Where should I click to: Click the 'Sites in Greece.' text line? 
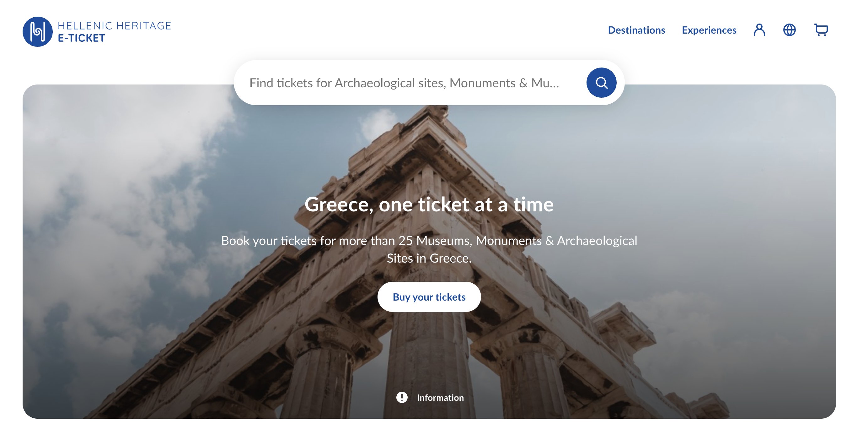pos(429,258)
